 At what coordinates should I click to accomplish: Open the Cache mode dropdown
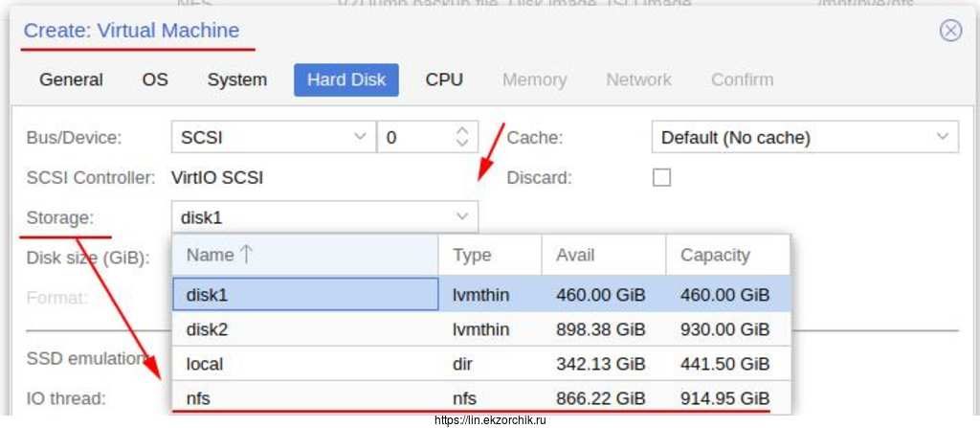(941, 137)
